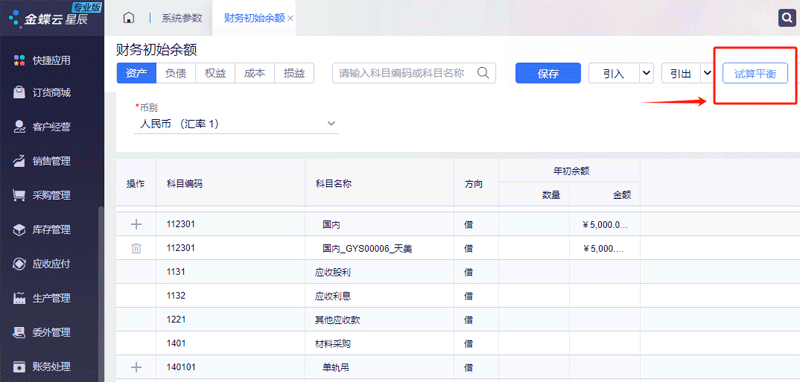Select the 成本 category tab
800x382 pixels.
[255, 73]
